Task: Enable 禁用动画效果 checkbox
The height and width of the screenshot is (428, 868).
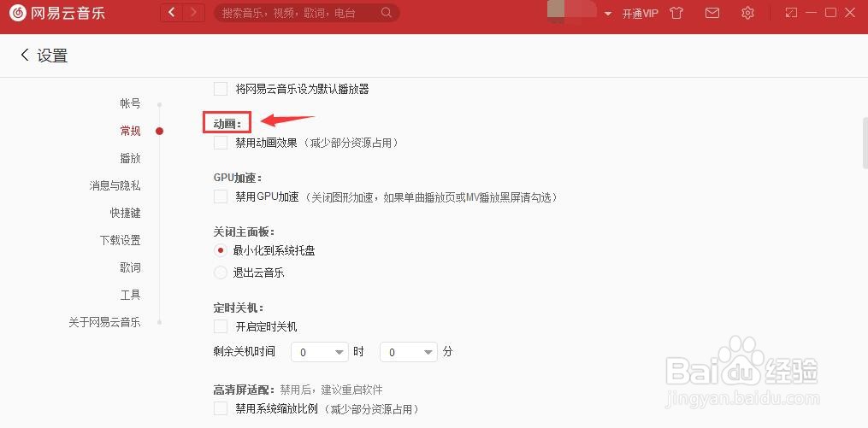Action: click(221, 144)
